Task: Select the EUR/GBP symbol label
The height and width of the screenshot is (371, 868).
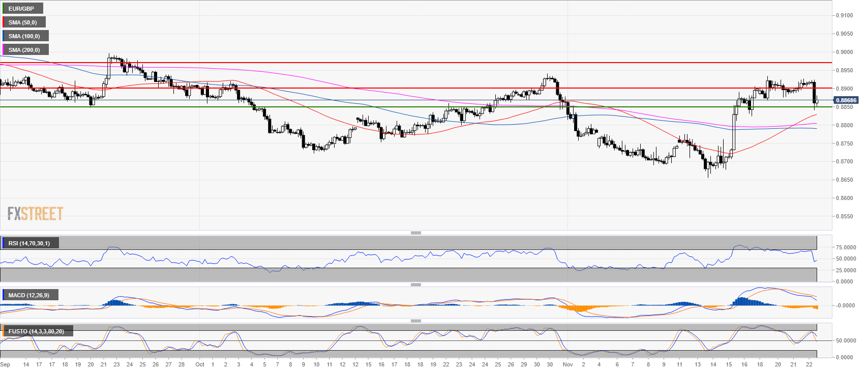Action: click(x=21, y=9)
